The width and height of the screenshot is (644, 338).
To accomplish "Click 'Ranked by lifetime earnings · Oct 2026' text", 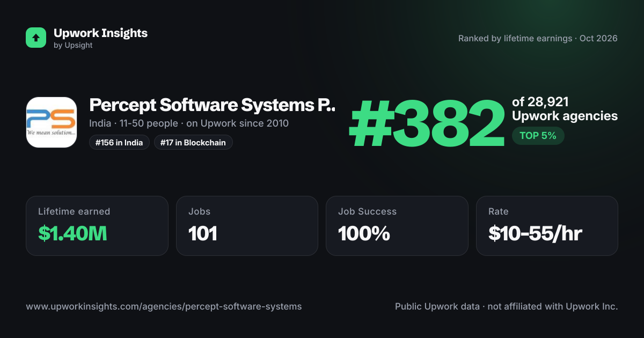I will click(538, 38).
